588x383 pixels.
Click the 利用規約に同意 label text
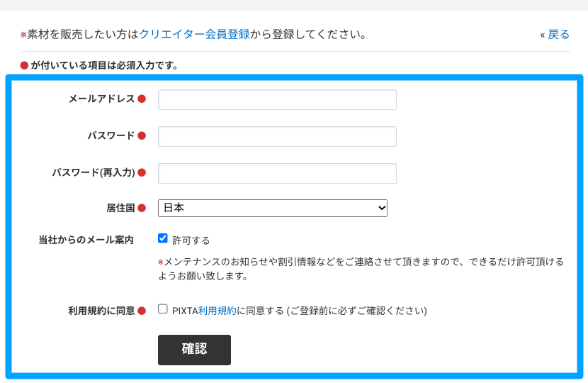click(x=101, y=311)
